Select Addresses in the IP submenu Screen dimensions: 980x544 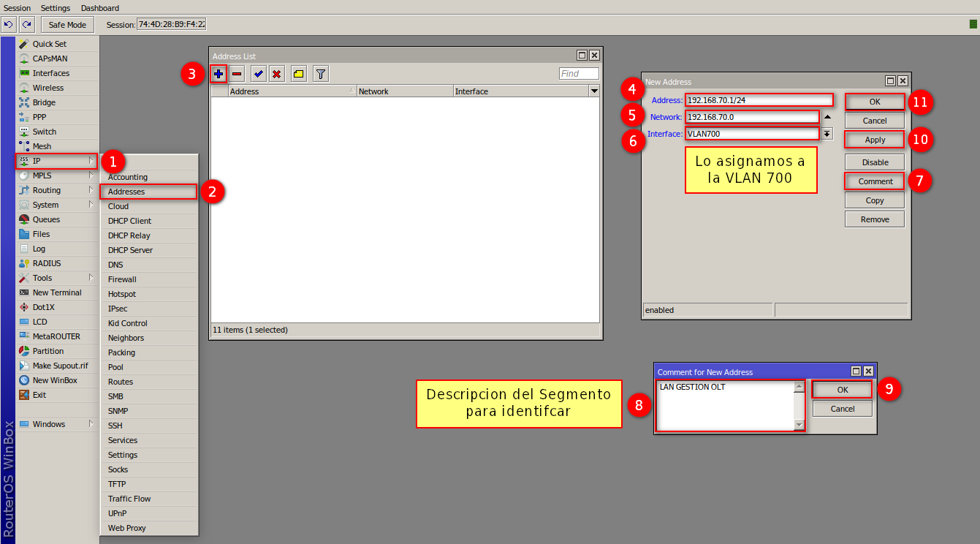pos(148,192)
